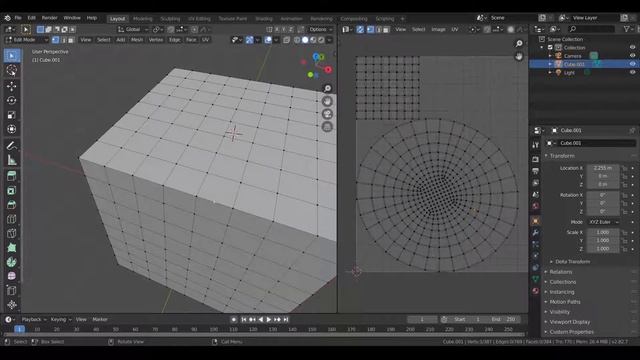Click the toggle camera view icon in viewport
The width and height of the screenshot is (640, 360).
327,114
